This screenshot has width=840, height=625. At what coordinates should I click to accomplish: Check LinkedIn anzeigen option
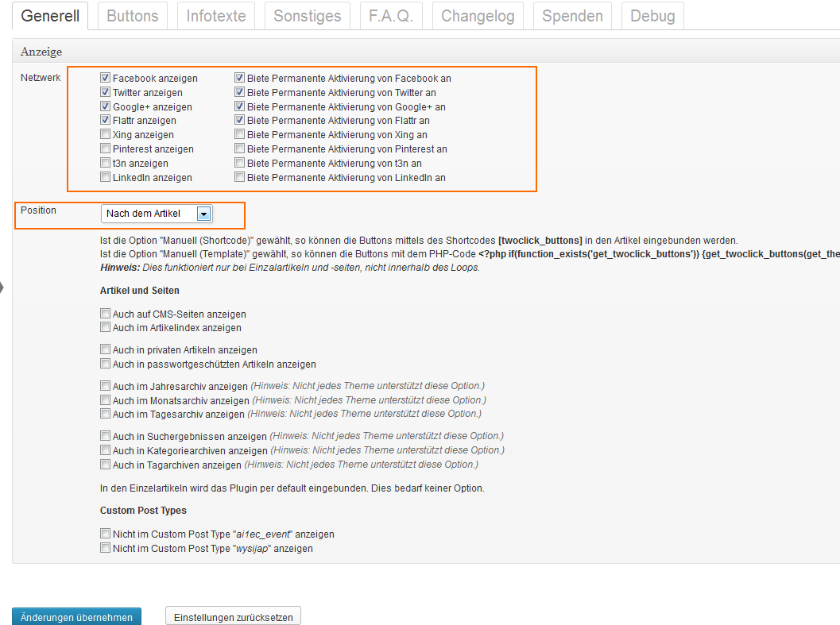[106, 178]
